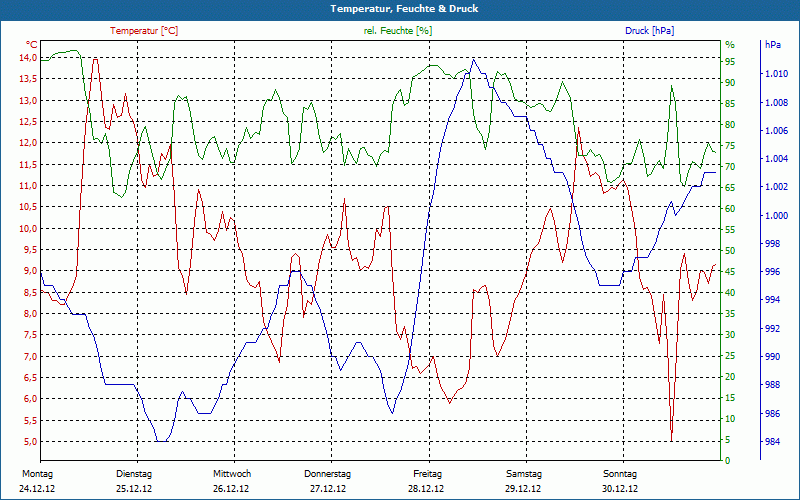800x500 pixels.
Task: Click the 14,0 temperature axis value
Action: coord(28,58)
